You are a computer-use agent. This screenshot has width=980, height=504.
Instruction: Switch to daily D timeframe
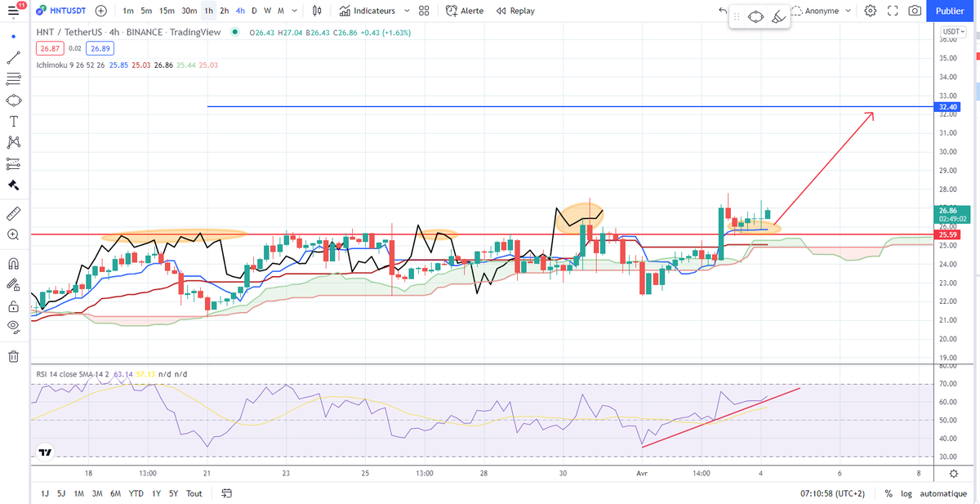[x=254, y=11]
